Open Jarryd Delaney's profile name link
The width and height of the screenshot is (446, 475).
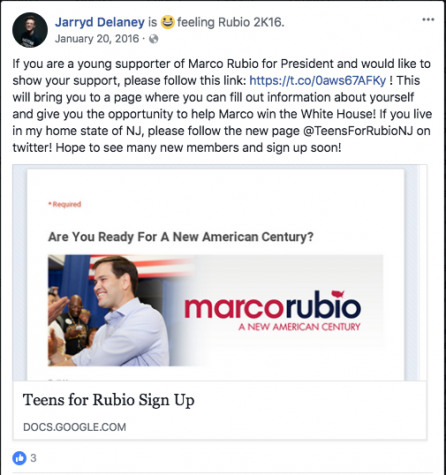pyautogui.click(x=100, y=22)
